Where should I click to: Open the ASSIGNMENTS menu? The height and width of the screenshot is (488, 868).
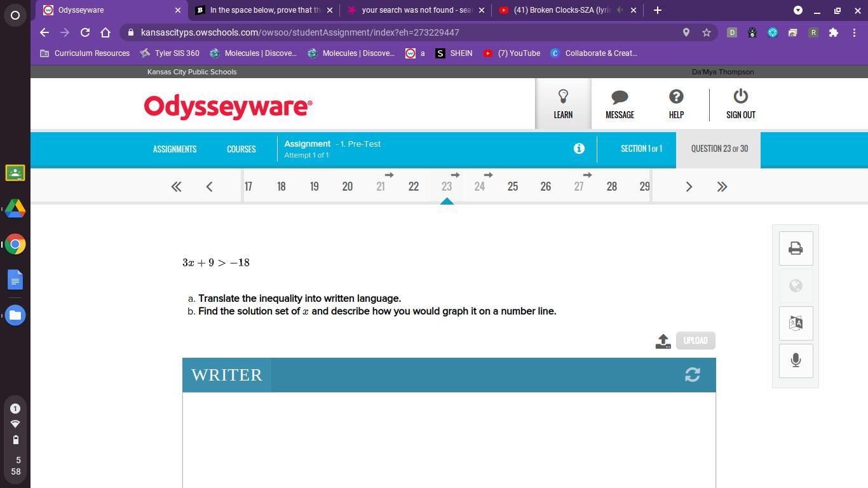pos(175,149)
